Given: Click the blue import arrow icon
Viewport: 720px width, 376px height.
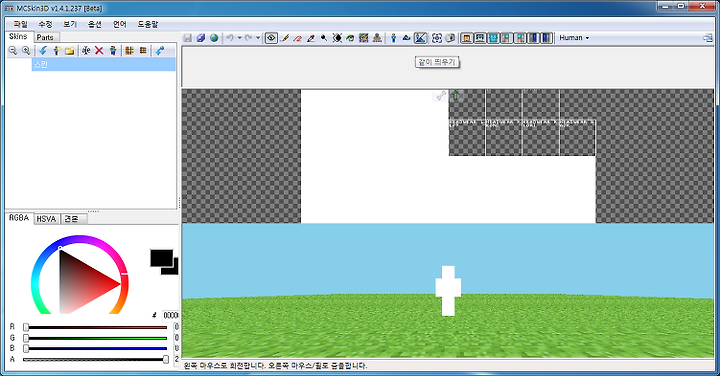Looking at the screenshot, I should [x=43, y=51].
